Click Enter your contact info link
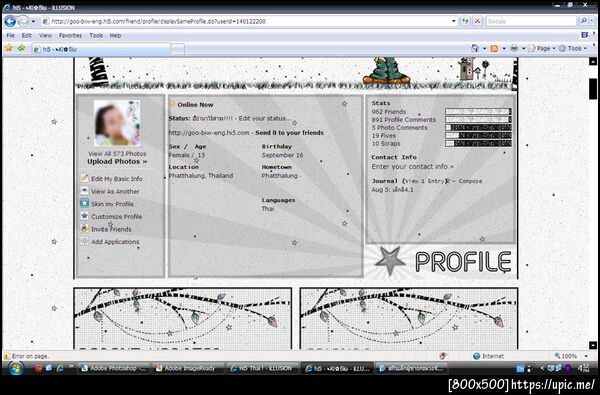The width and height of the screenshot is (600, 395). [412, 166]
